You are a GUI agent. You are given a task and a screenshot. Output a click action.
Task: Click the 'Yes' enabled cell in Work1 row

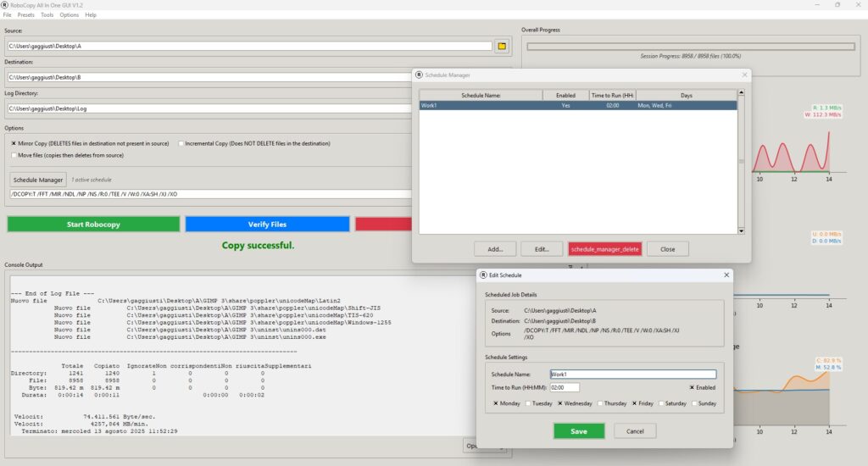point(565,105)
